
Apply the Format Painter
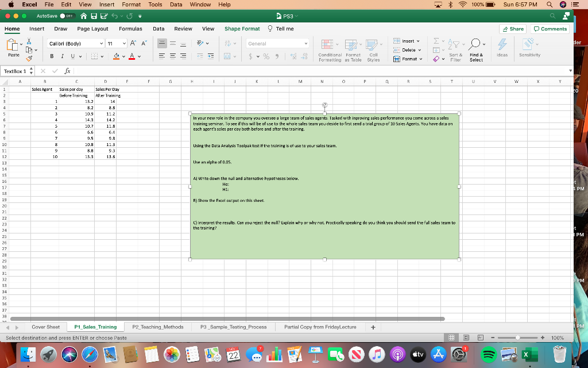click(29, 57)
